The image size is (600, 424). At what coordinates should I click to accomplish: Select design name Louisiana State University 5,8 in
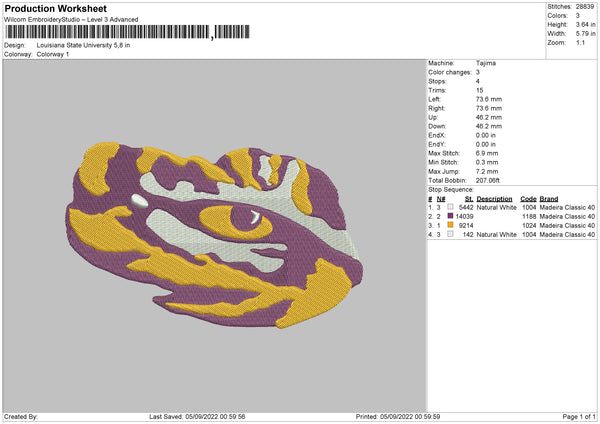83,45
